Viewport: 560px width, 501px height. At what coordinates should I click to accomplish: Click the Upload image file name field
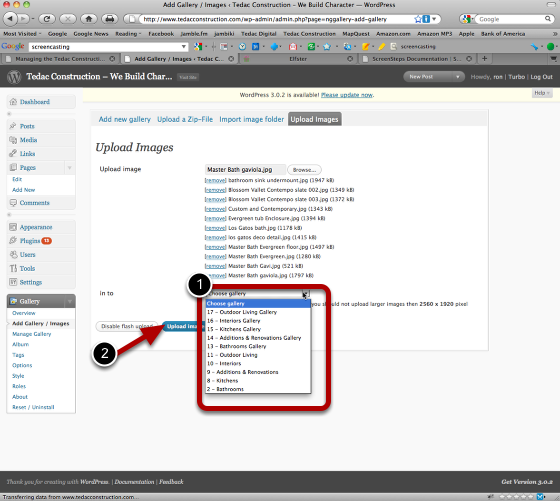click(x=245, y=170)
